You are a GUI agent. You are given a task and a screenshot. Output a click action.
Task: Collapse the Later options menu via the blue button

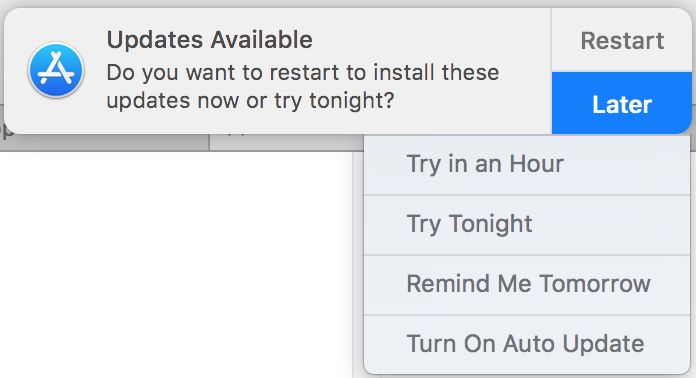click(621, 103)
